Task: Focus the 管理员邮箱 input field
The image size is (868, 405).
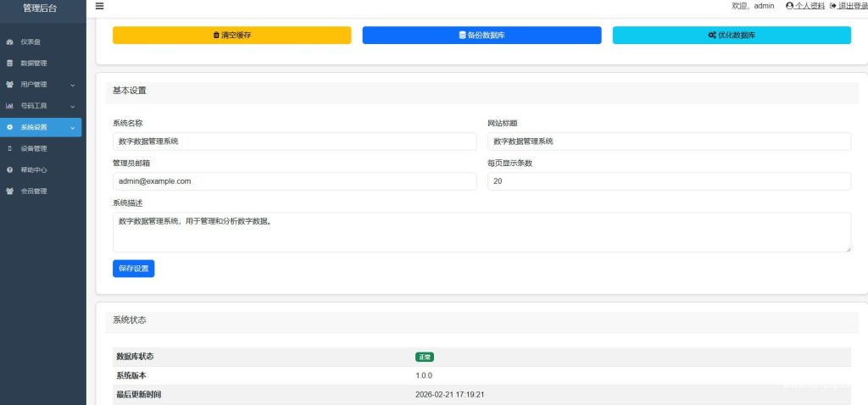Action: click(x=294, y=181)
